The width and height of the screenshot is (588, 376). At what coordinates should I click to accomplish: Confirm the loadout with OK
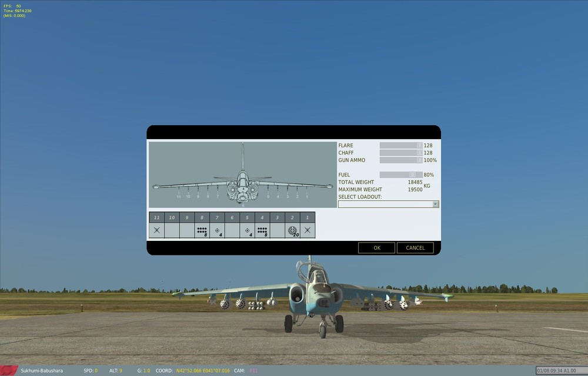[376, 247]
